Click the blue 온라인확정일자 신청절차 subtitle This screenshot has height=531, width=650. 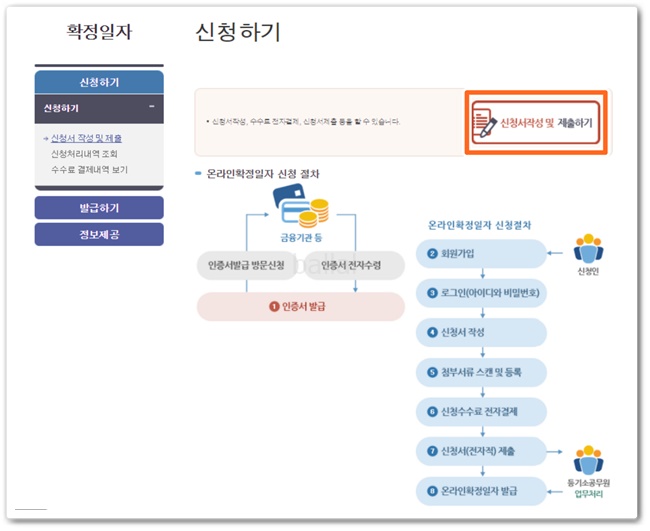tap(480, 225)
